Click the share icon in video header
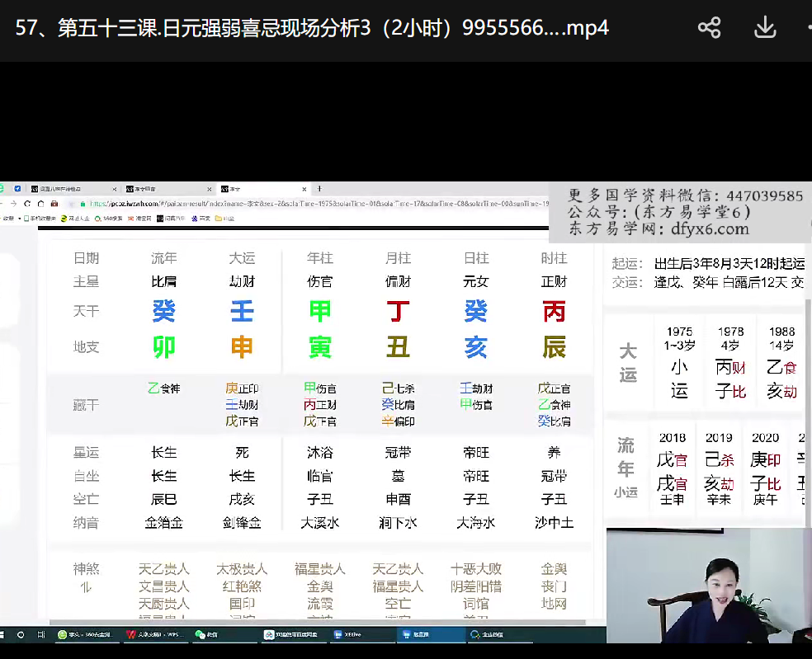Viewport: 812px width, 659px height. tap(709, 28)
